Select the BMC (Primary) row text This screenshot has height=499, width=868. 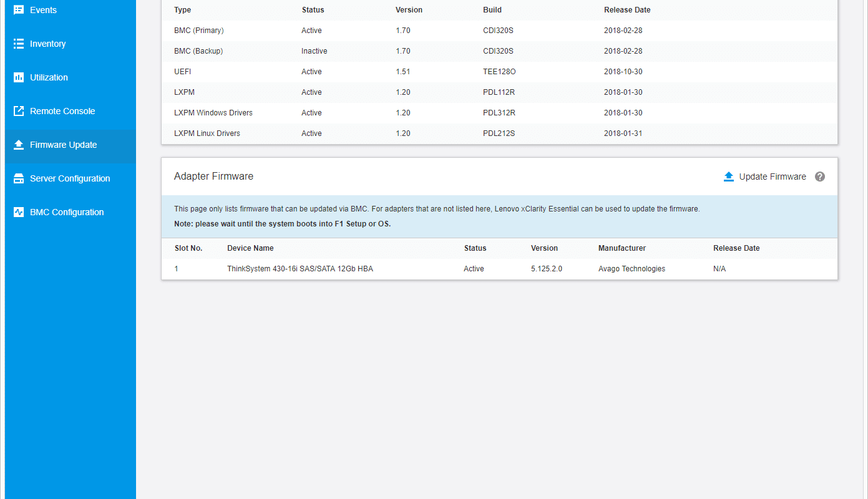pos(199,31)
